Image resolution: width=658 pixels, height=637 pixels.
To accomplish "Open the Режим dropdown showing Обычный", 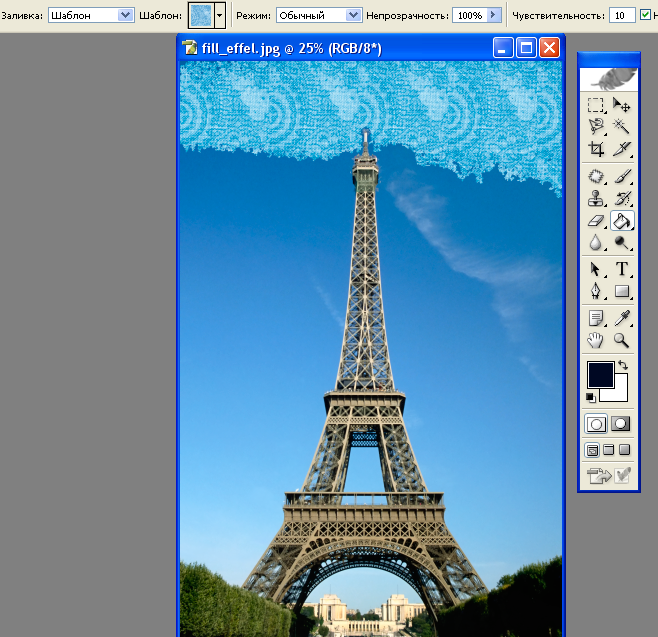I will coord(319,16).
